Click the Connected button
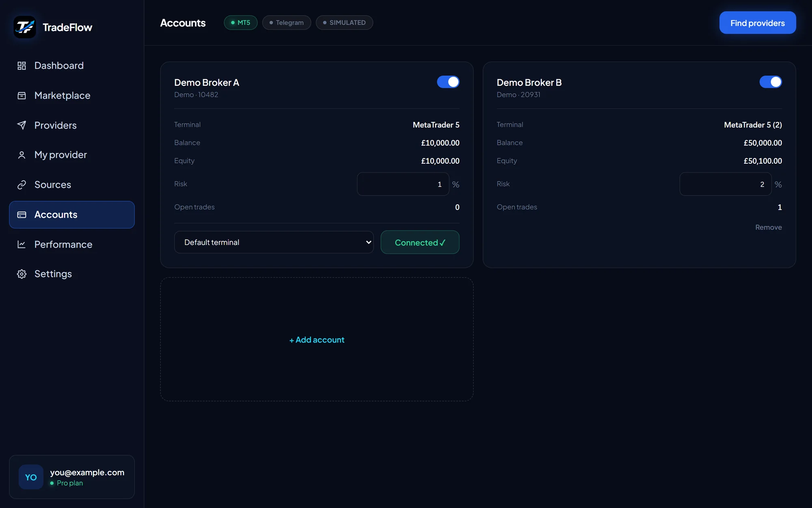Screen dimensions: 812x508 420,242
